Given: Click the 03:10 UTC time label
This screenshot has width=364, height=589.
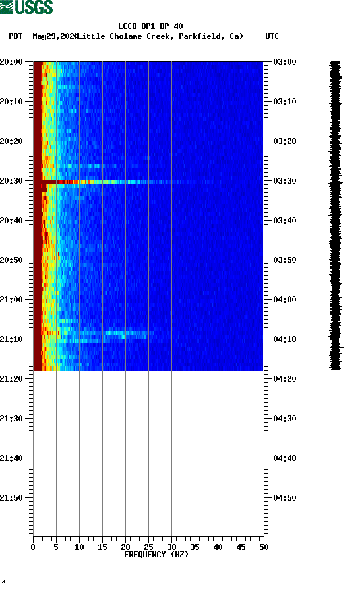Looking at the screenshot, I should 285,102.
